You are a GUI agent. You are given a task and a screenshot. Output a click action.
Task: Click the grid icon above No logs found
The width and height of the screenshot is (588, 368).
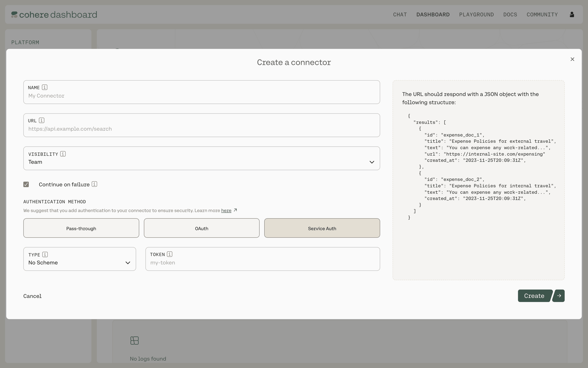click(x=134, y=340)
